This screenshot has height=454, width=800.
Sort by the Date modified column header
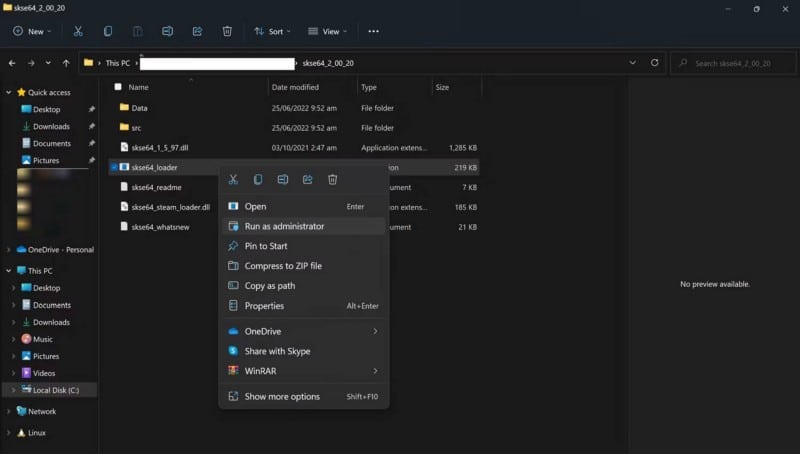pos(294,87)
